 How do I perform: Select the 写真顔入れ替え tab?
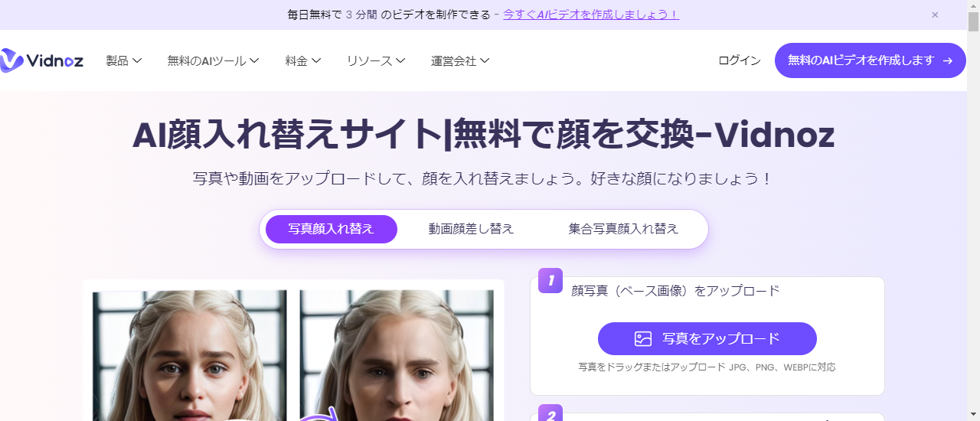pyautogui.click(x=332, y=229)
